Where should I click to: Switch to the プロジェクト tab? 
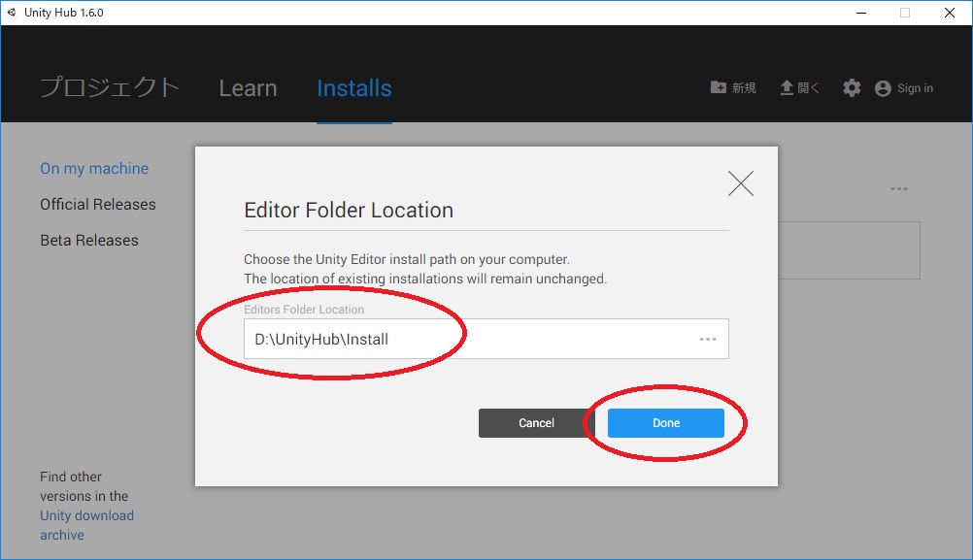109,87
